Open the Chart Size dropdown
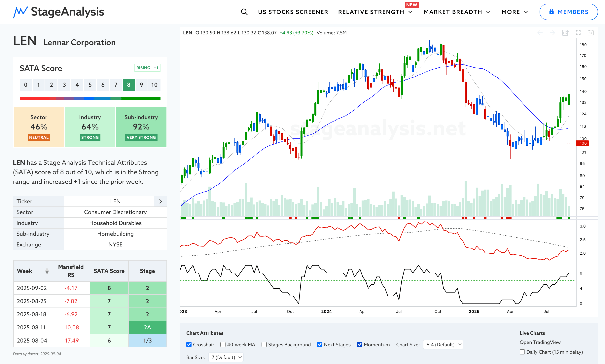The image size is (605, 364). [x=443, y=345]
